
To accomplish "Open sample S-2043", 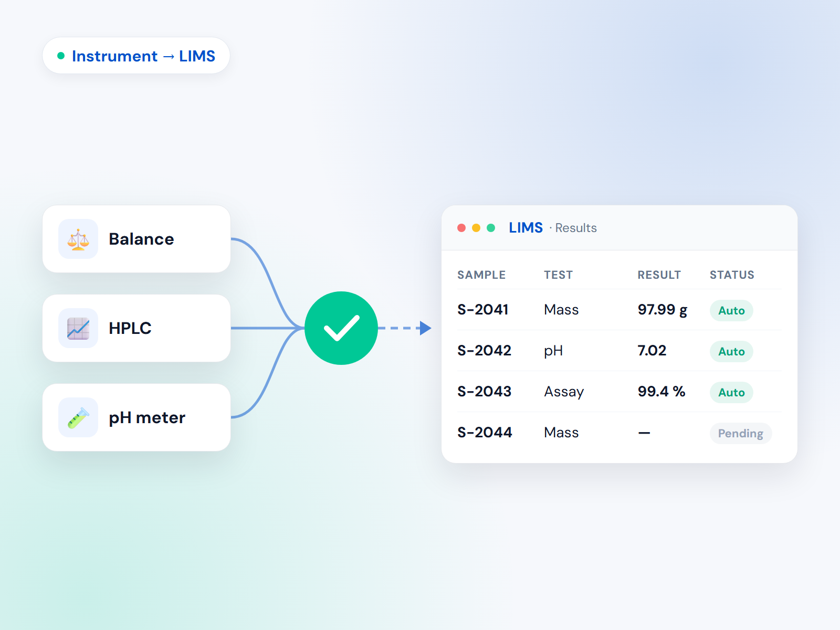I will (484, 392).
